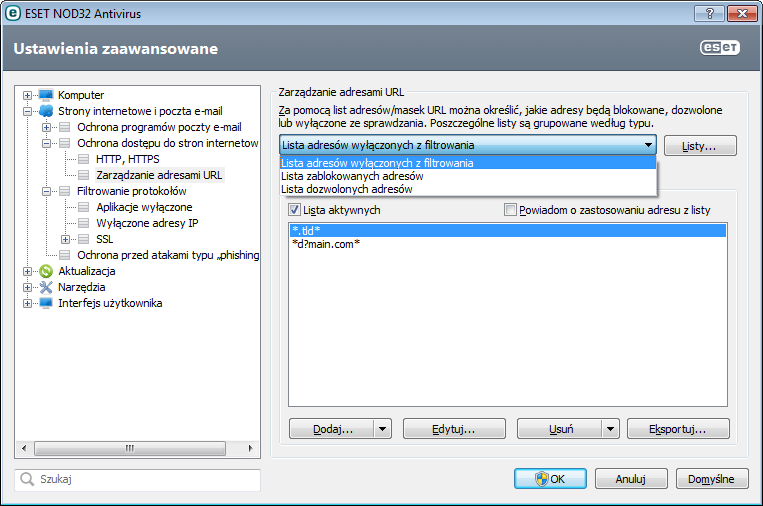
Task: Click the ESET logo in the header
Action: pos(720,47)
